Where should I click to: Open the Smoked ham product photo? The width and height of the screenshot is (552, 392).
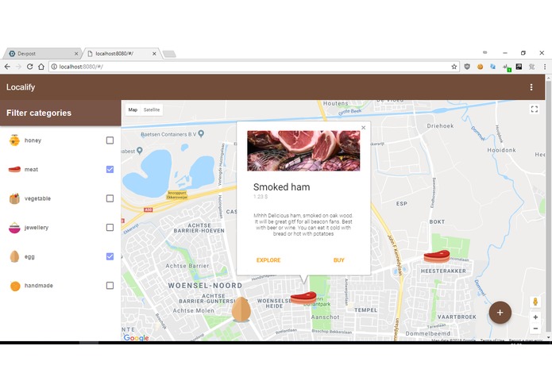coord(303,151)
